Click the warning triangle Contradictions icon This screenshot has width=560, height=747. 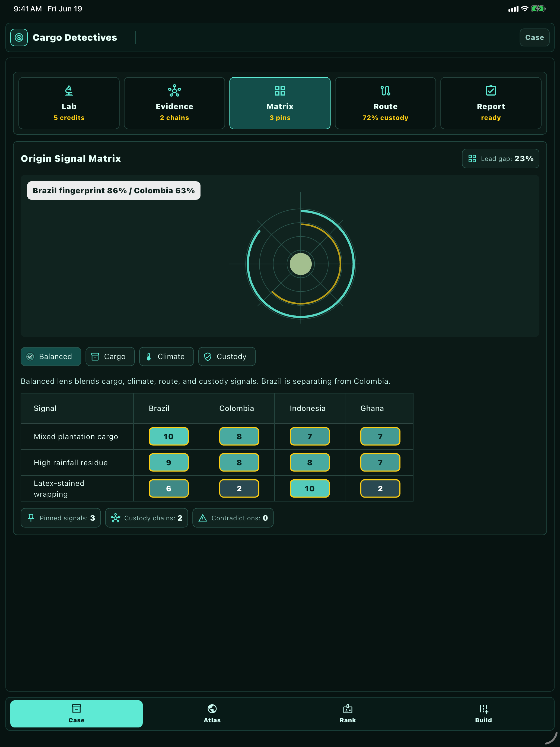(203, 518)
